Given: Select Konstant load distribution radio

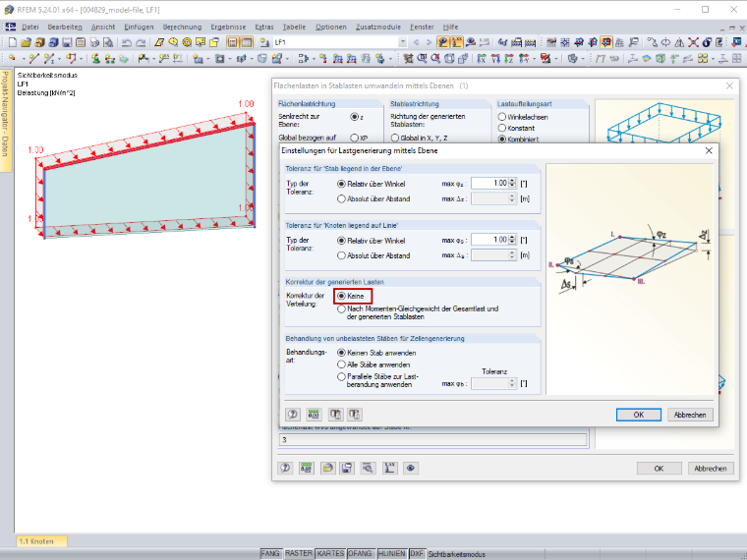Looking at the screenshot, I should (501, 128).
